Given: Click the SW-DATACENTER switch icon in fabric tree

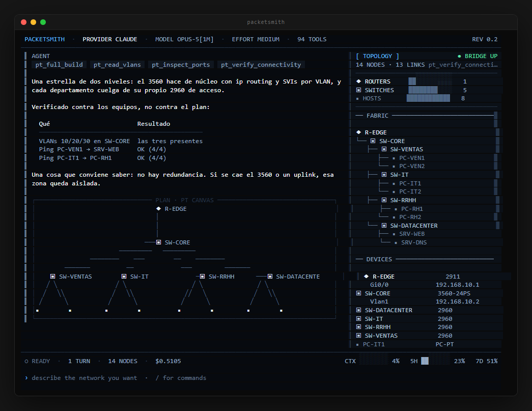Looking at the screenshot, I should [384, 225].
